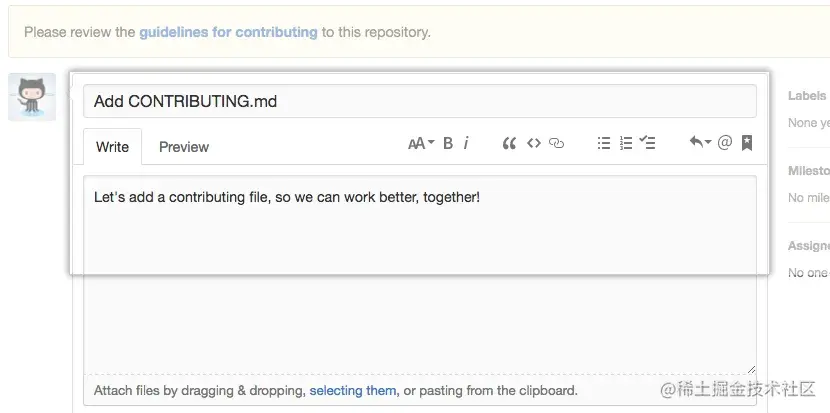
Task: Insert code formatting
Action: tap(533, 143)
